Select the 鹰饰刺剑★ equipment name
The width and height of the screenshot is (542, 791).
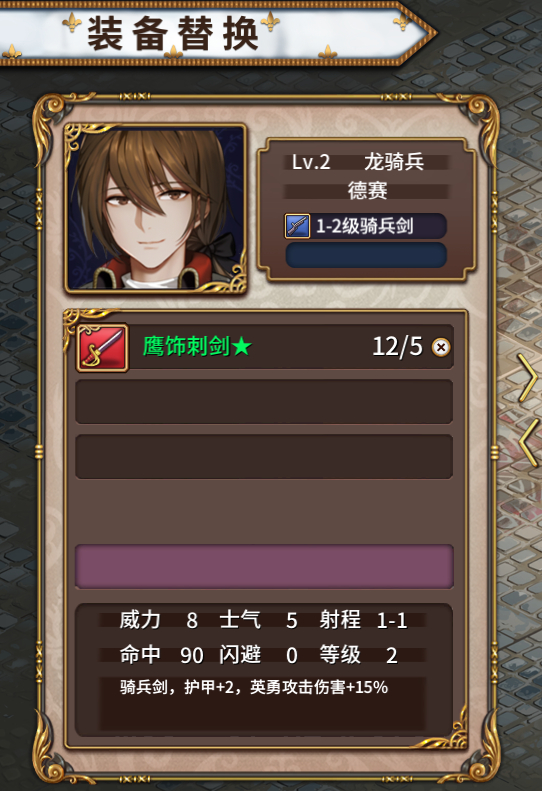pos(197,347)
